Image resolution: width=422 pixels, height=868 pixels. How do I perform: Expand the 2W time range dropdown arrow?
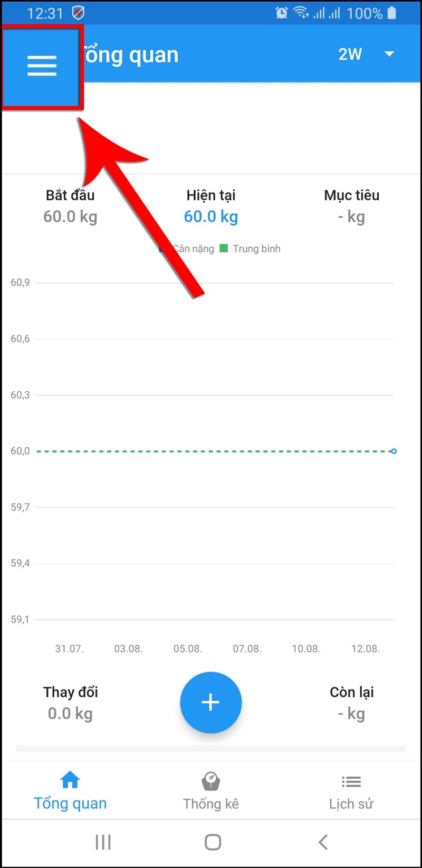(389, 54)
